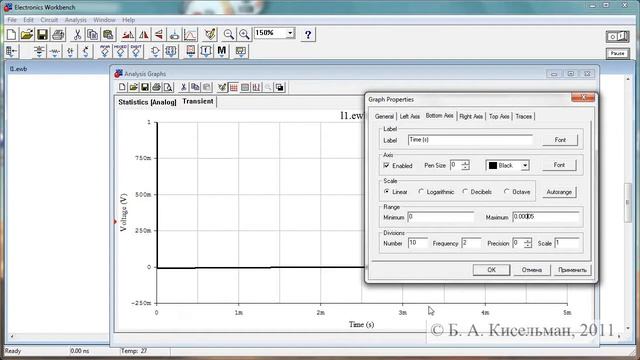Open the Controls parts bin
640x360 pixels.
[206, 51]
